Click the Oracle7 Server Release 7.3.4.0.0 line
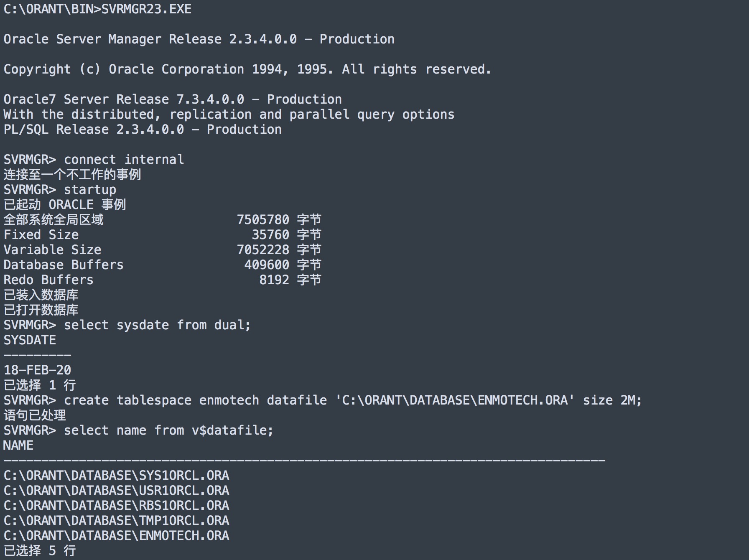 click(x=172, y=99)
